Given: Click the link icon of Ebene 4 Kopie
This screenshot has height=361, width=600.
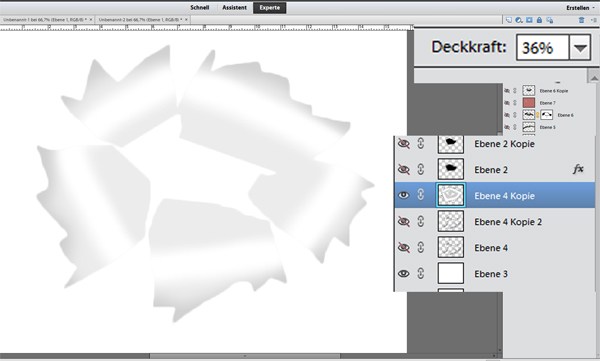Looking at the screenshot, I should [421, 195].
